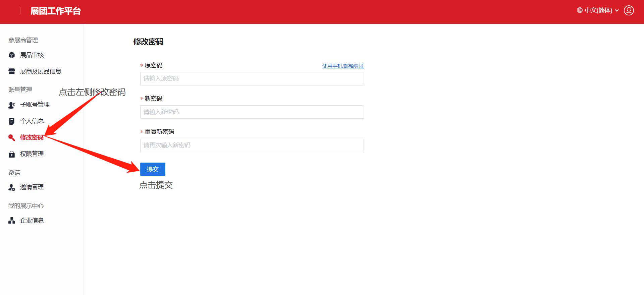
Task: Click the cube icon beside 展品审核
Action: (x=12, y=55)
